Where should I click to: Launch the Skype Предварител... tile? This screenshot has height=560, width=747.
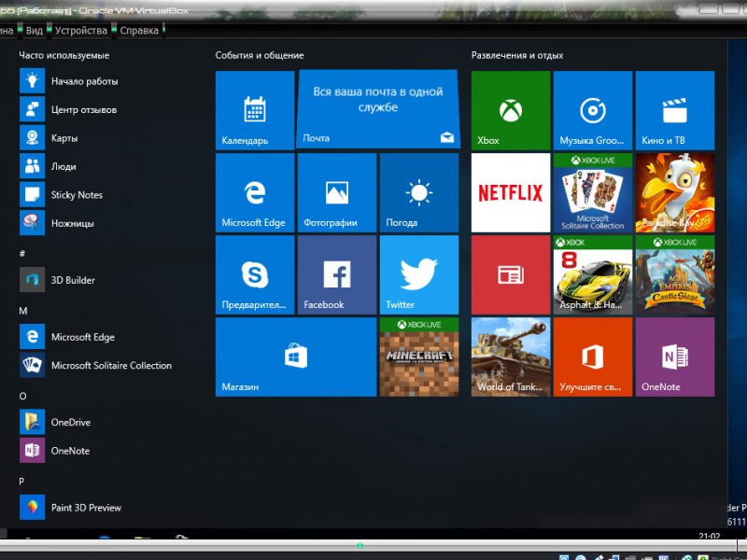click(x=255, y=274)
